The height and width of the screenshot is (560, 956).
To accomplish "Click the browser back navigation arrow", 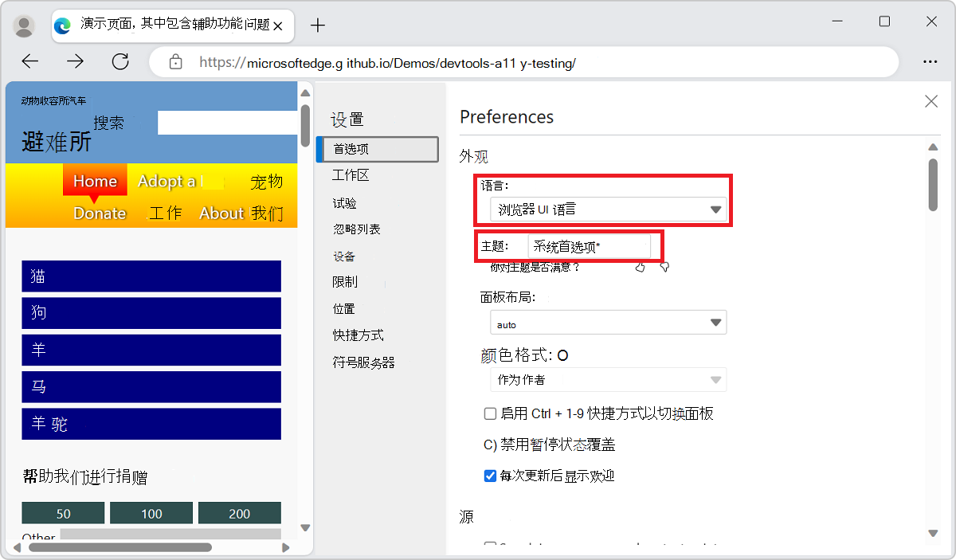I will [29, 61].
